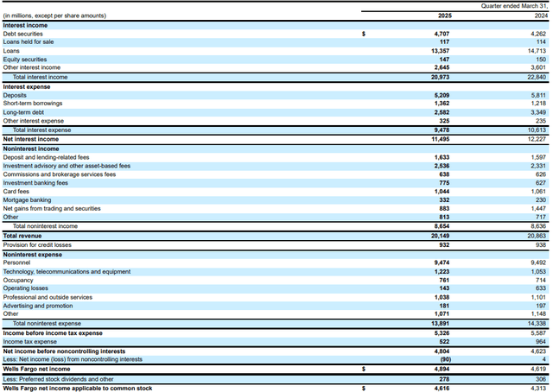Click the 2024 Card fees value 1,061
The height and width of the screenshot is (392, 553).
pos(538,192)
